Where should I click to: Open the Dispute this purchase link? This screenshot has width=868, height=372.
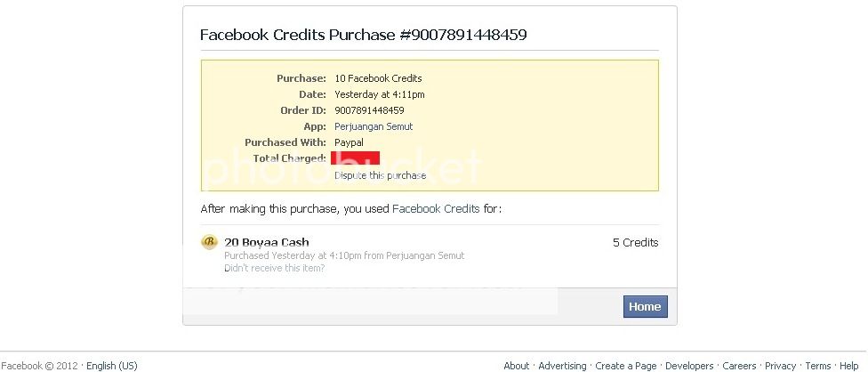(381, 175)
